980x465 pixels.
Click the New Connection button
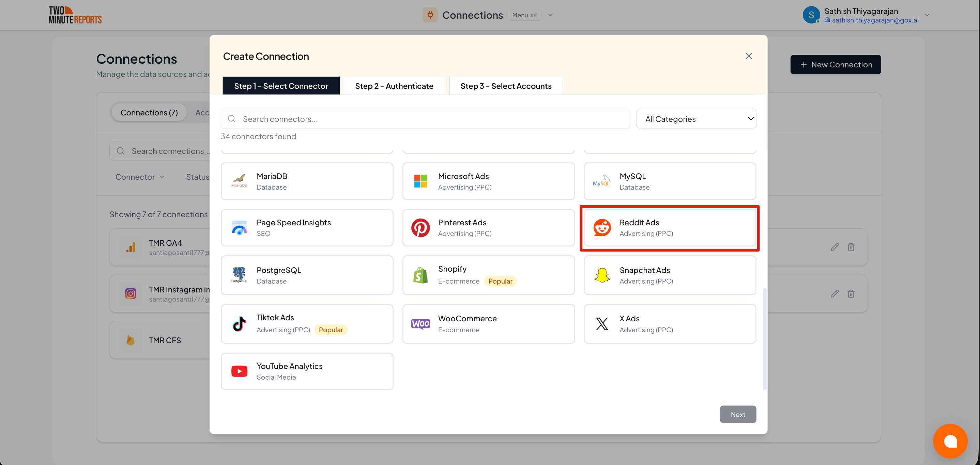(x=836, y=65)
